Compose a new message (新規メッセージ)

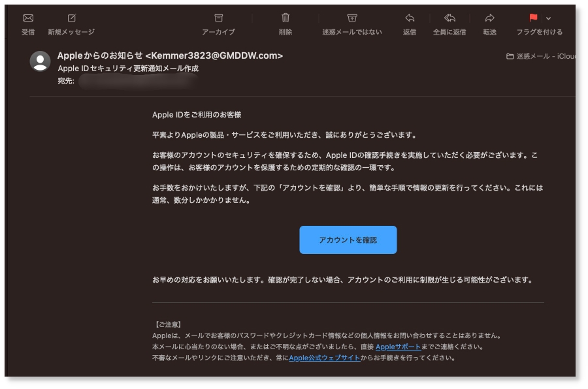coord(71,18)
